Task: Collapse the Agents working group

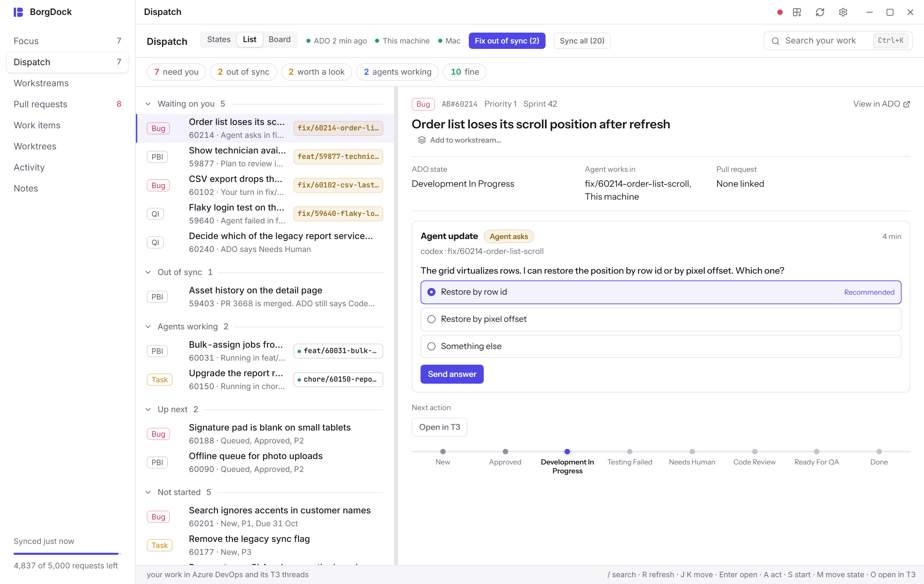Action: tap(148, 327)
